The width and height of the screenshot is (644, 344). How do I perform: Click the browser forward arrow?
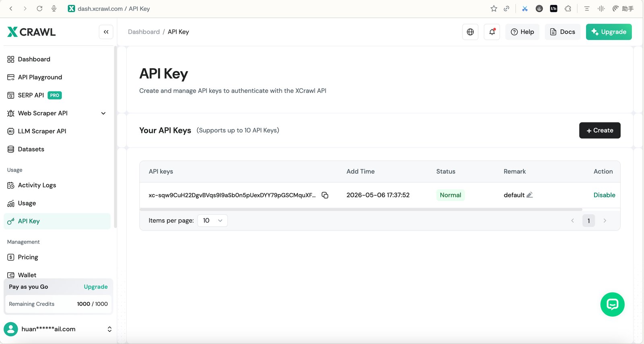[25, 8]
